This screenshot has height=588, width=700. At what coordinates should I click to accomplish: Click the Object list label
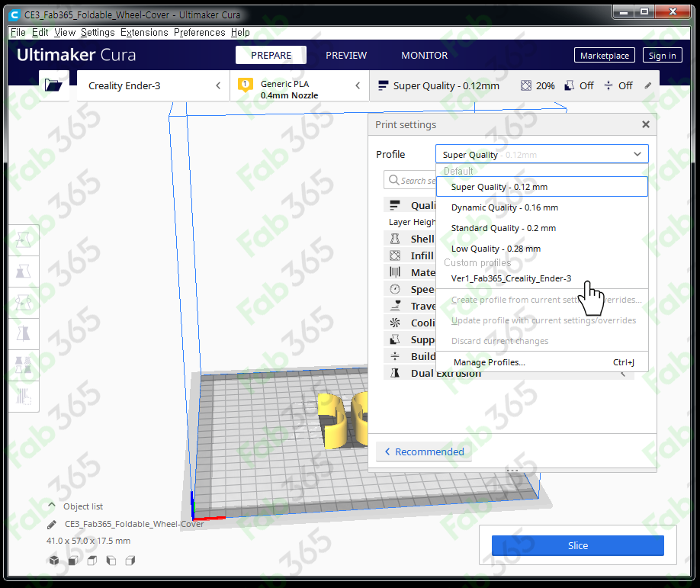pos(83,506)
